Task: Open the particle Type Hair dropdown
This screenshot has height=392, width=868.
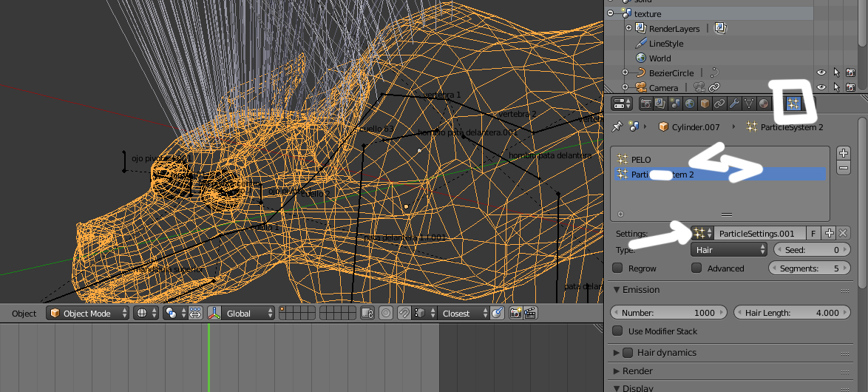Action: [x=729, y=250]
